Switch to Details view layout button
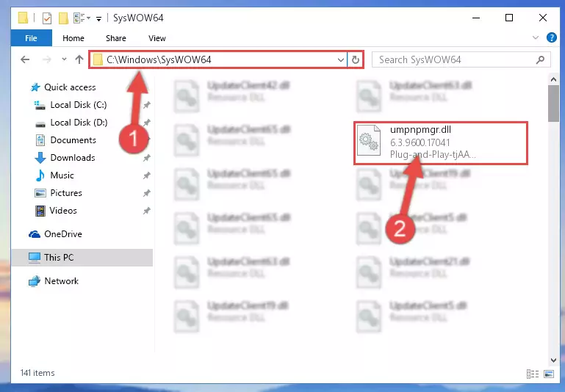 click(533, 374)
